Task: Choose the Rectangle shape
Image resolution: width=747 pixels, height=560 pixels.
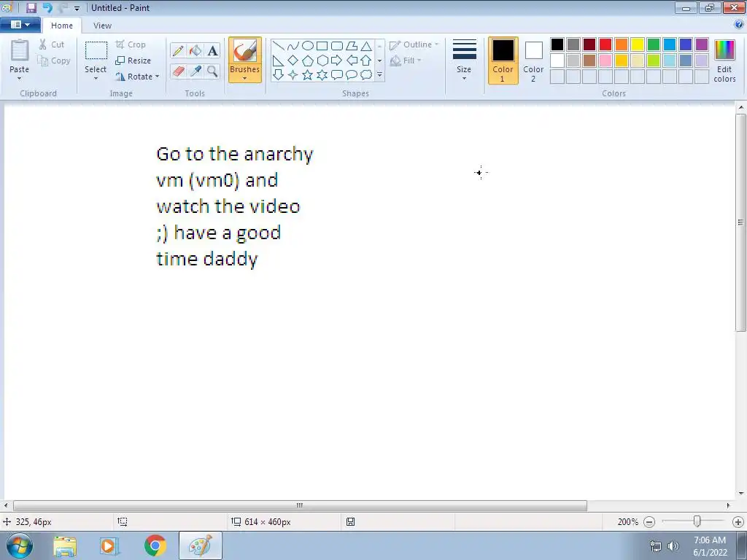Action: point(322,46)
